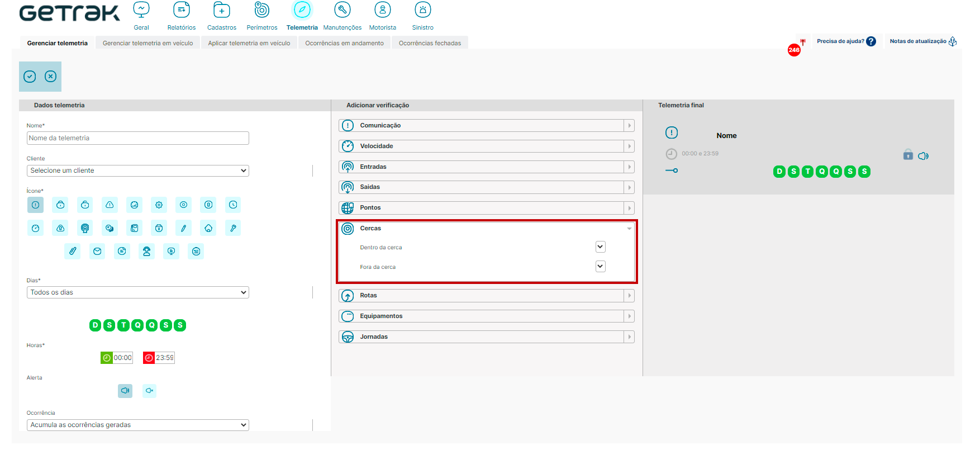Open the Motorista driver icon
The image size is (980, 450).
(383, 10)
